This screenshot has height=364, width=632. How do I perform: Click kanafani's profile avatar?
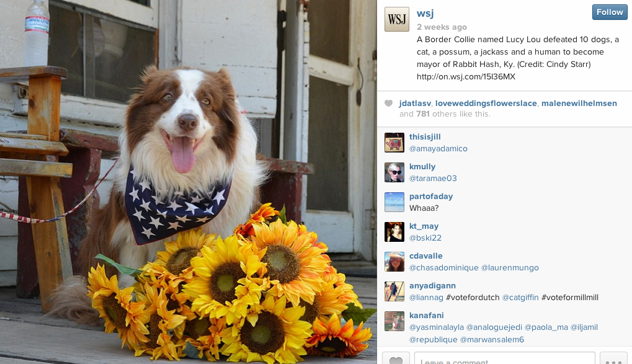click(394, 322)
